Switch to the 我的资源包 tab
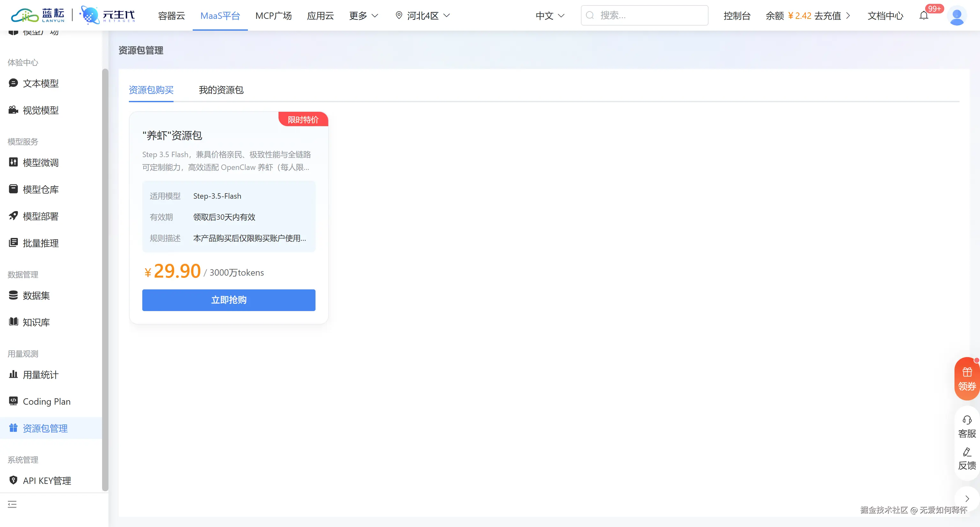 [221, 90]
